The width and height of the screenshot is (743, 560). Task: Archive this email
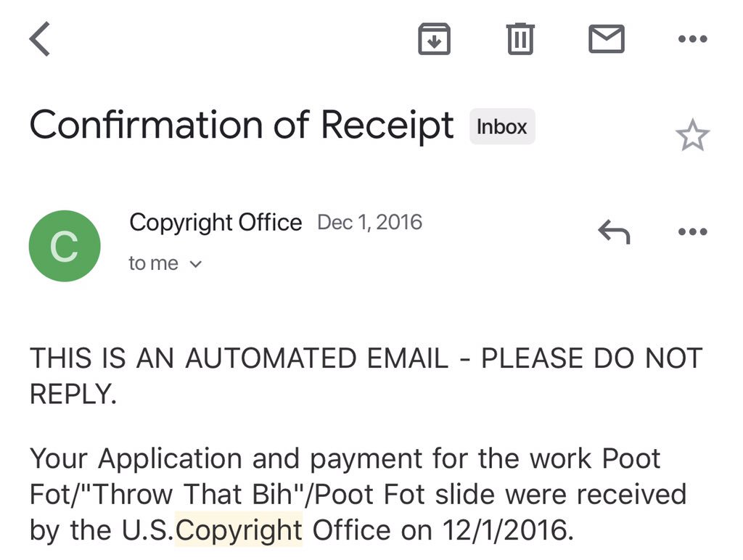(434, 39)
